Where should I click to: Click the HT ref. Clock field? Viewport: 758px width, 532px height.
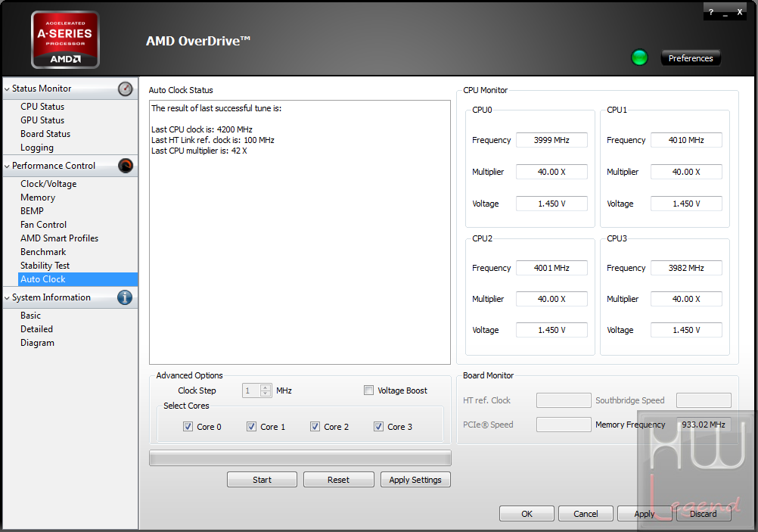click(x=564, y=400)
